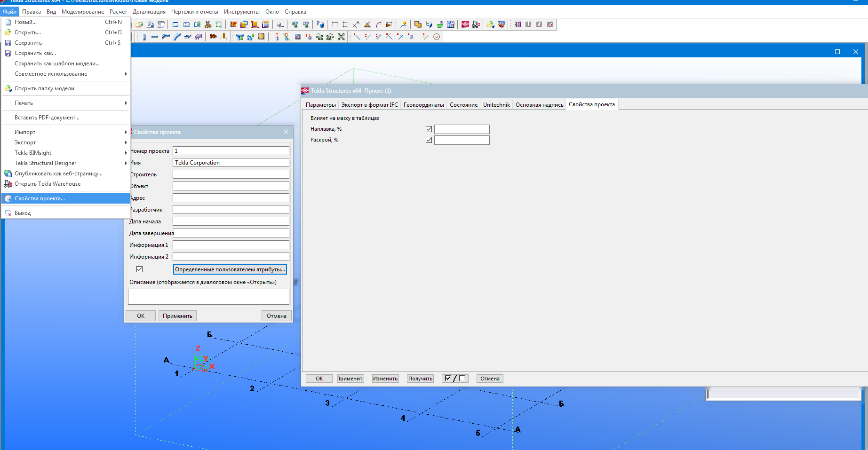
Task: Uncheck the box beside user-defined attributes button
Action: pos(140,269)
